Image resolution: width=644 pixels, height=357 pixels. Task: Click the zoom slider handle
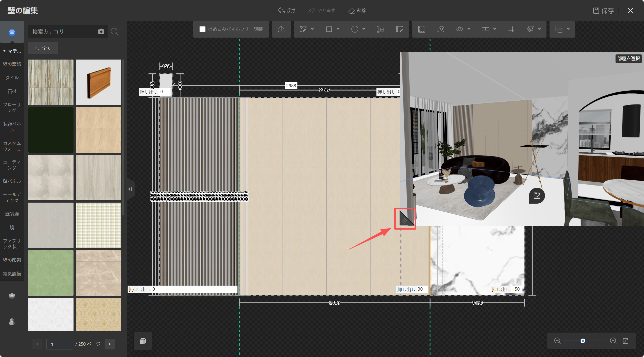pyautogui.click(x=583, y=341)
